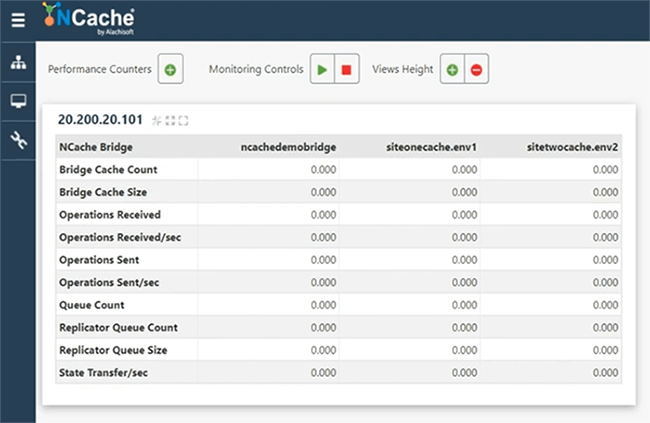Click Bridge Cache Size value under siteonecache.env1

[464, 192]
